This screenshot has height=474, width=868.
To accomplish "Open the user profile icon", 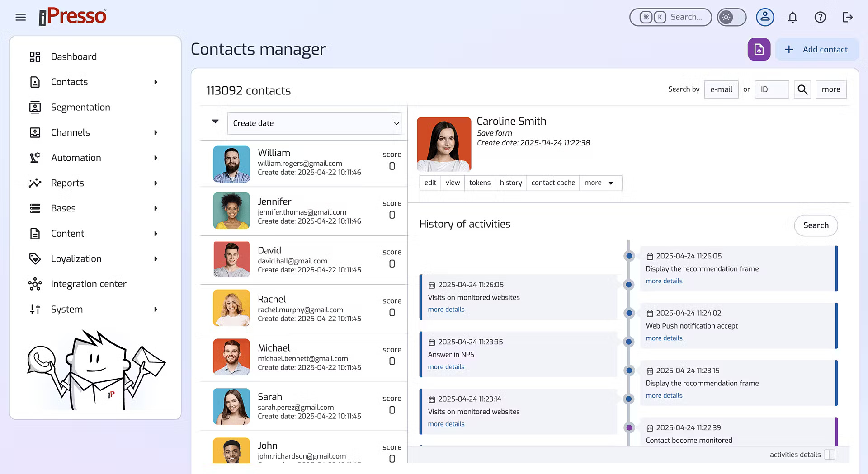I will pyautogui.click(x=765, y=17).
